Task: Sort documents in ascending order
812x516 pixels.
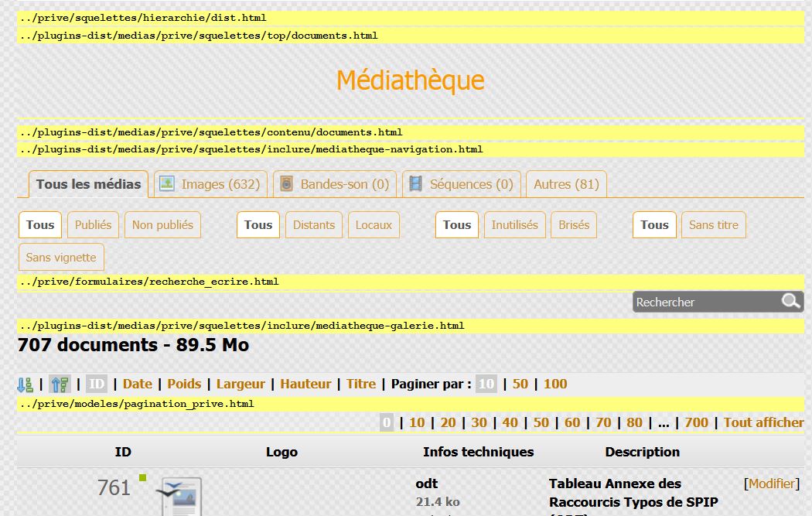Action: point(26,384)
